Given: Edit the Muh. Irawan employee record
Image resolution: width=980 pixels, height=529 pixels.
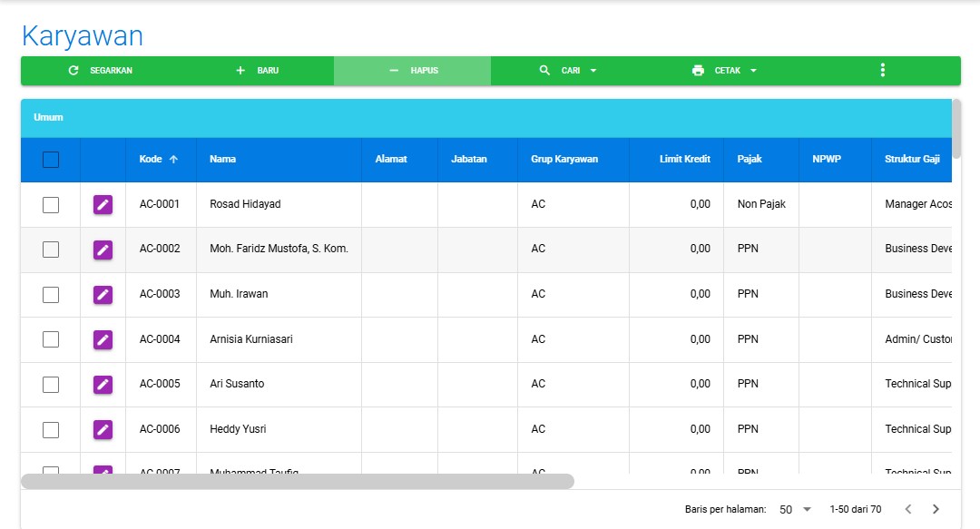Looking at the screenshot, I should [x=103, y=294].
